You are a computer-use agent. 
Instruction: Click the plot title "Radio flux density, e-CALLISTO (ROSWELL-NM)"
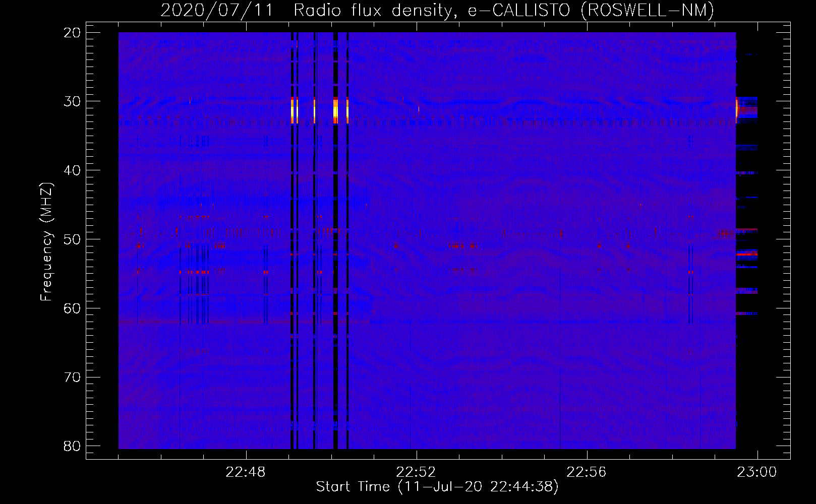point(504,10)
